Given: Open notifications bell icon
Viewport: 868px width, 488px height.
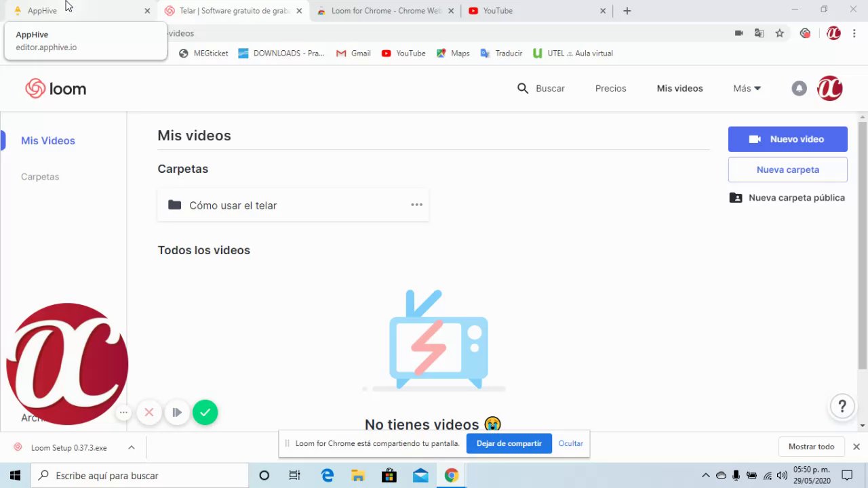Looking at the screenshot, I should [x=800, y=88].
